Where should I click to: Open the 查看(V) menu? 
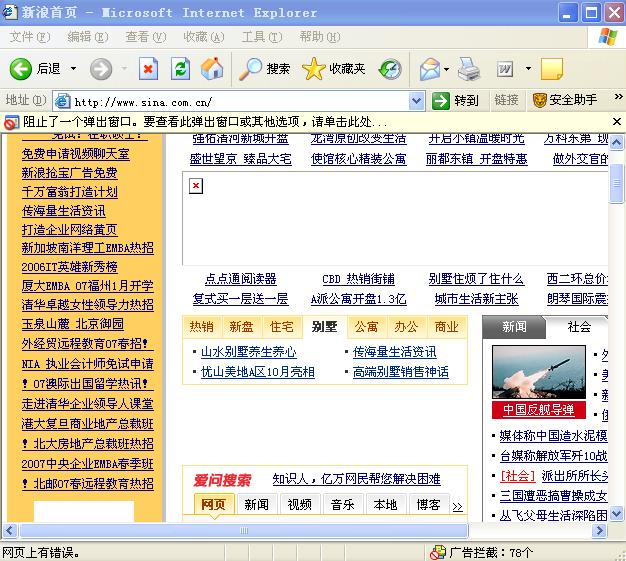tap(146, 37)
